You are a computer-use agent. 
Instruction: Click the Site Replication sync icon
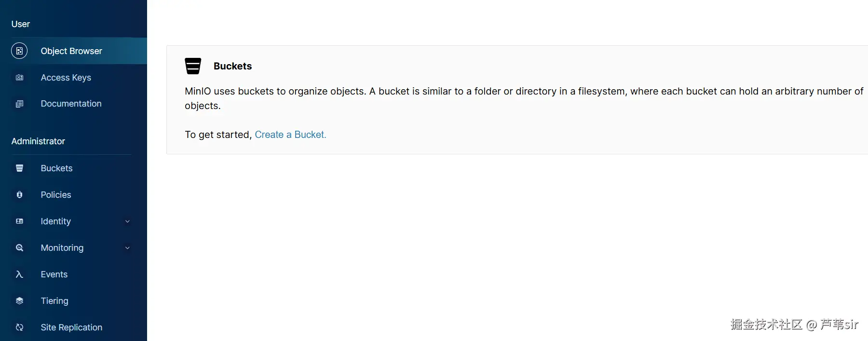pyautogui.click(x=19, y=327)
